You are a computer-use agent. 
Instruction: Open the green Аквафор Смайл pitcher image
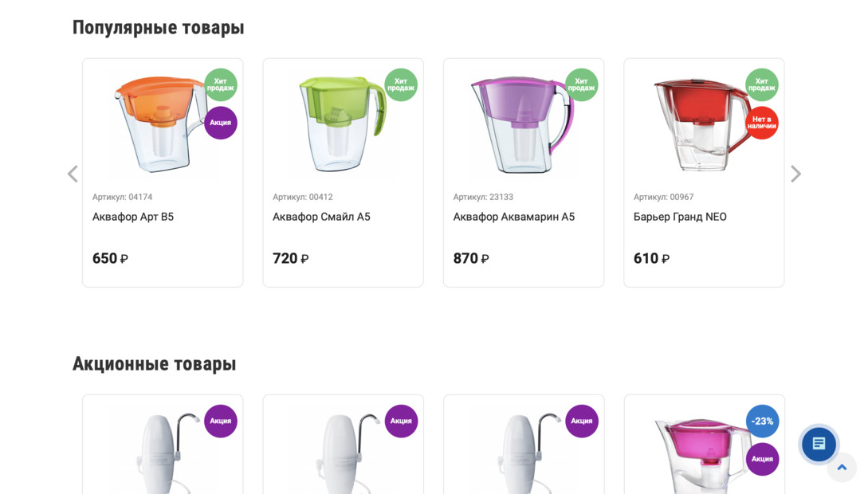click(342, 124)
